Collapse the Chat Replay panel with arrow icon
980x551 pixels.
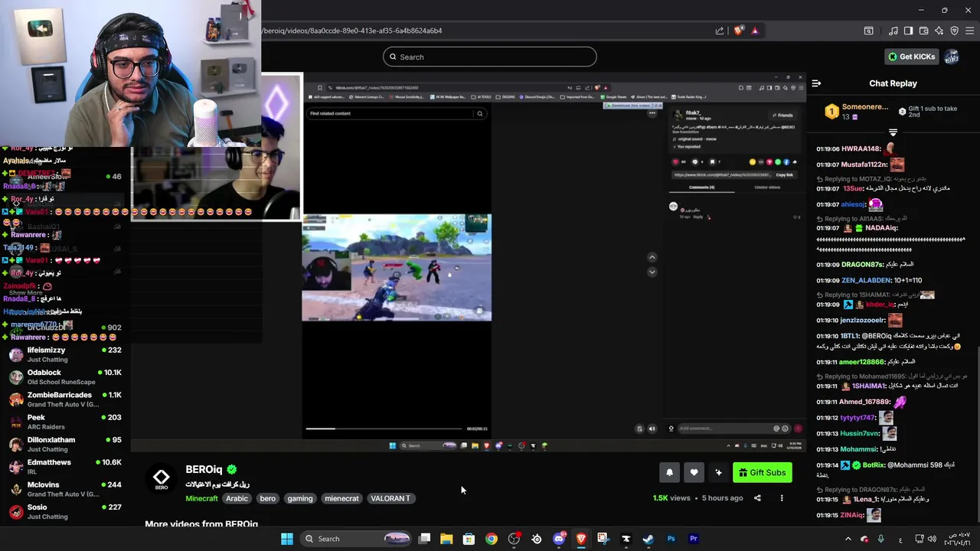point(816,83)
